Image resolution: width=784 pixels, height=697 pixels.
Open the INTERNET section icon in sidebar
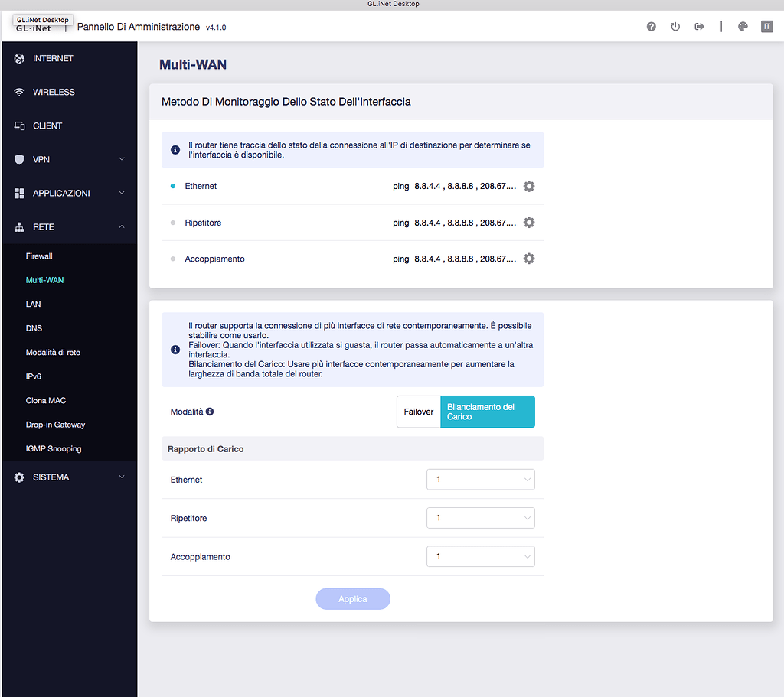click(18, 58)
